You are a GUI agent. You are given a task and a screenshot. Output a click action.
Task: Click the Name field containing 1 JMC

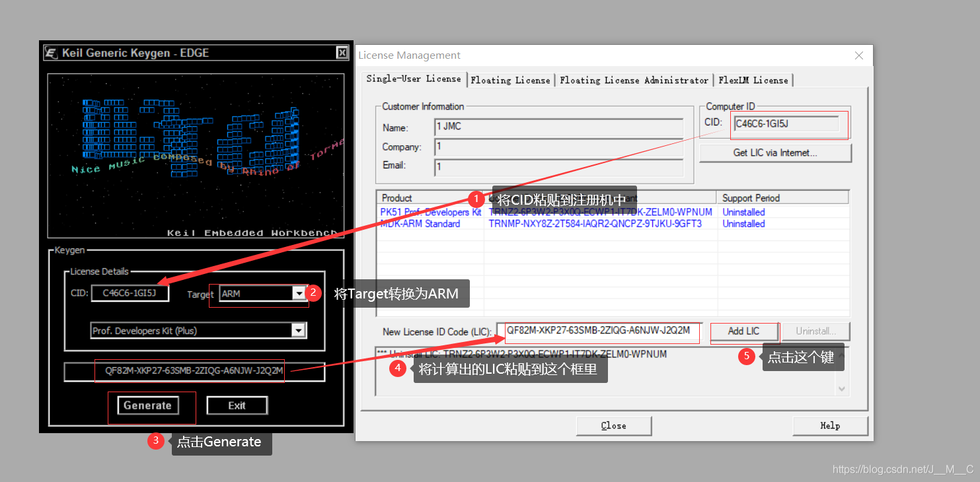pos(558,127)
